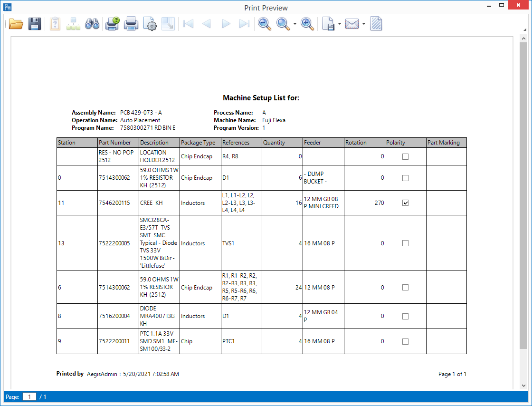Open the print dialog printer icon with question mark
Viewport: 532px width, 406px height.
coord(113,24)
